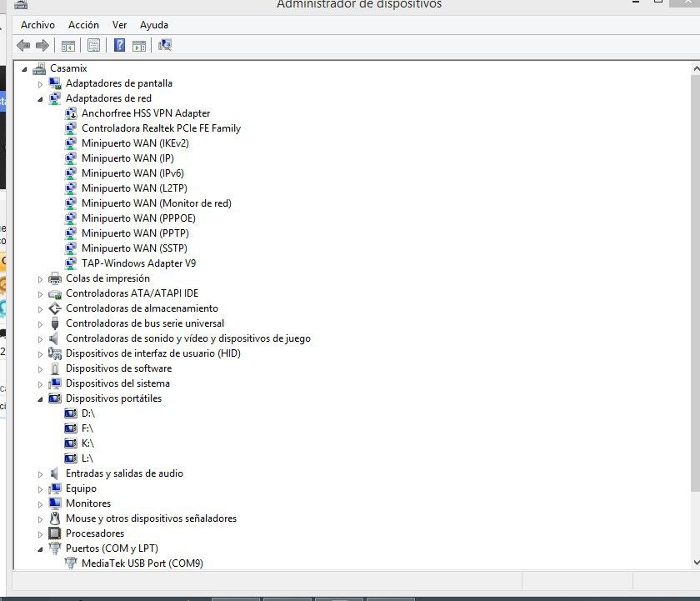Open the Archivo menu
Viewport: 700px width, 601px height.
[x=38, y=25]
